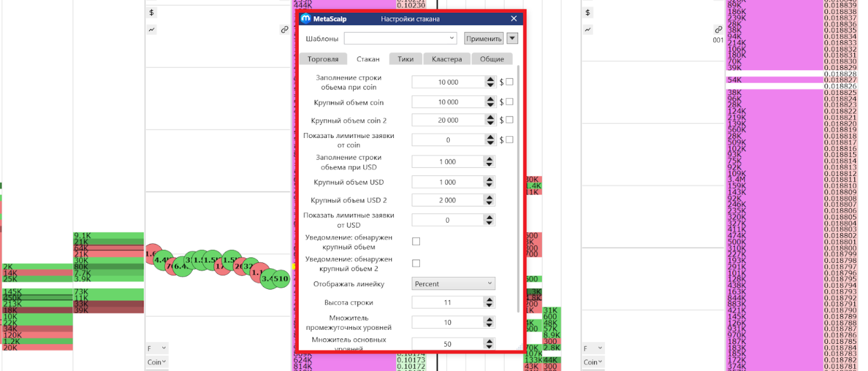The height and width of the screenshot is (371, 868).
Task: Click the chain link icon above the 001 label
Action: coord(718,29)
